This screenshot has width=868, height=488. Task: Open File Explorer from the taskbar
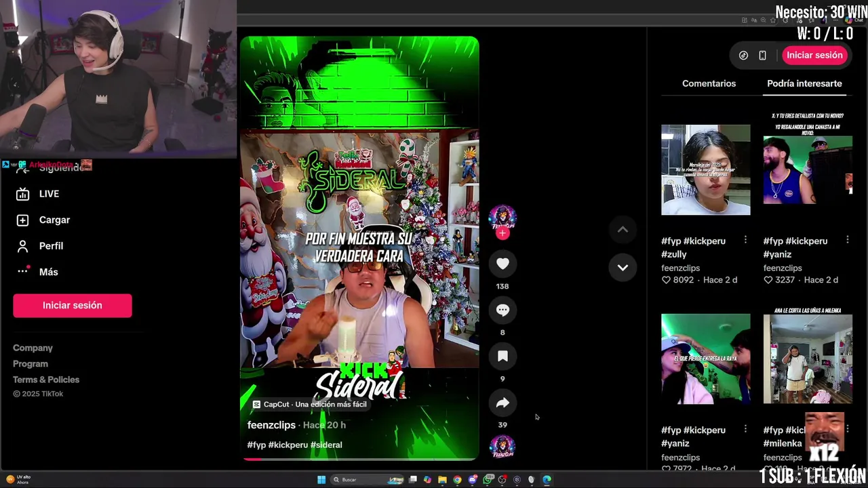442,480
